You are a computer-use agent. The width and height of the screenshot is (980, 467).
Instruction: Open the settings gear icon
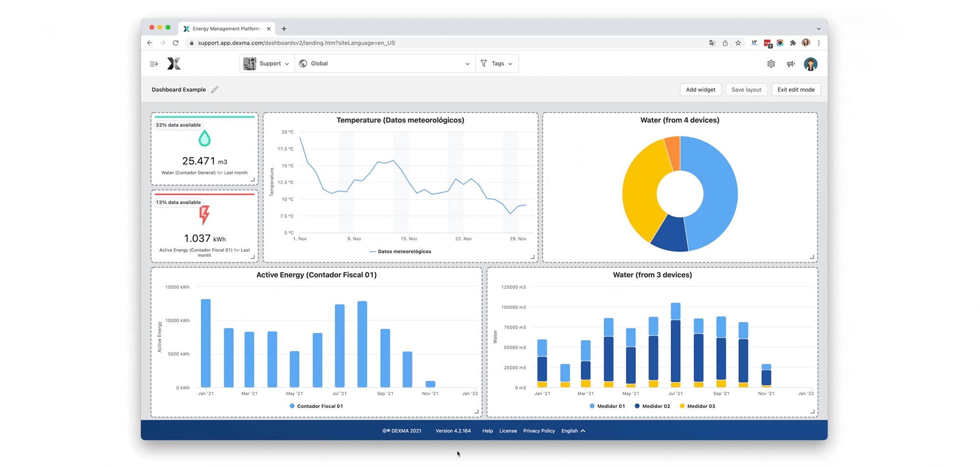(771, 64)
